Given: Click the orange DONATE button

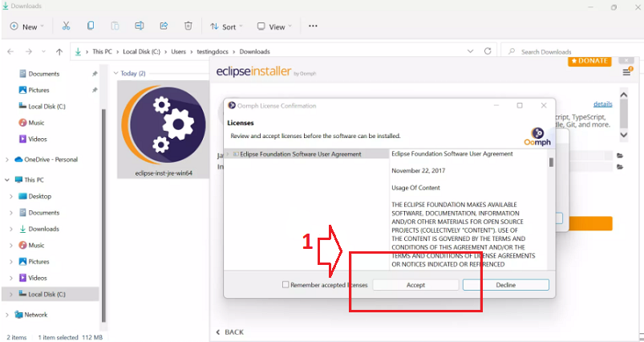Looking at the screenshot, I should (x=589, y=61).
